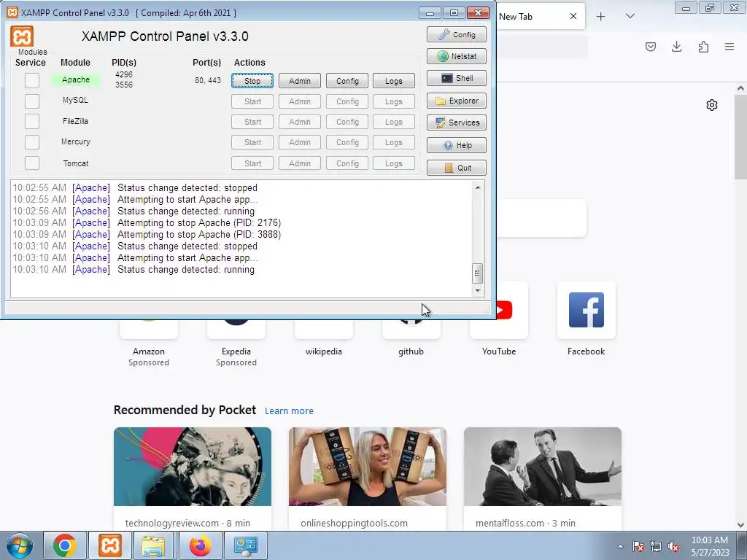Screen dimensions: 747x560
Task: Launch the XAMPP Shell
Action: [457, 78]
